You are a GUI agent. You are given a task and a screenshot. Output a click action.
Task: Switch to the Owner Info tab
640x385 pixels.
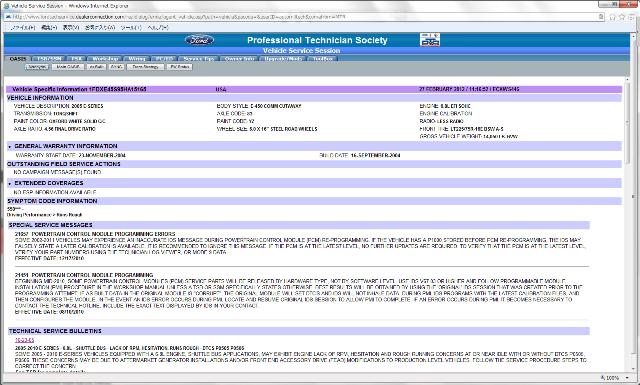(x=240, y=59)
